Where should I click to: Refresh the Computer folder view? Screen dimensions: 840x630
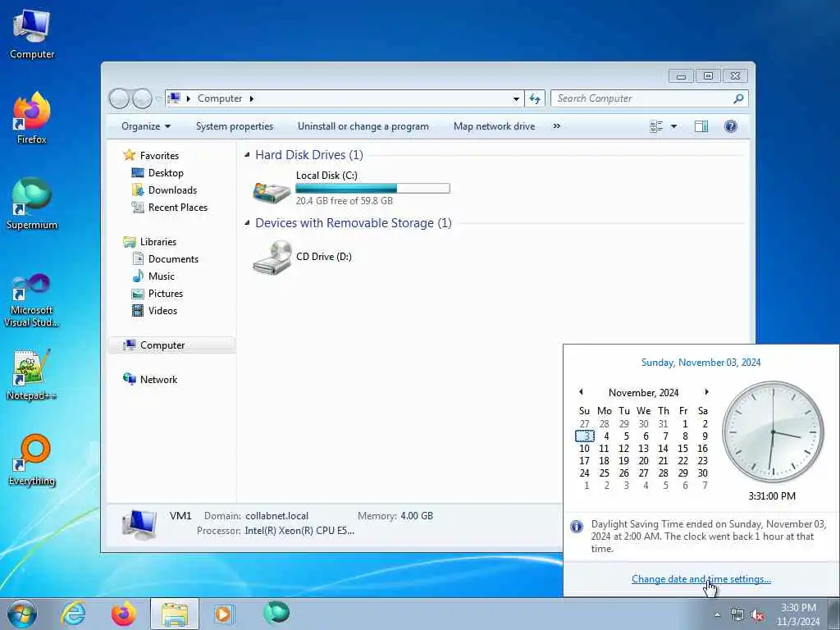point(535,98)
